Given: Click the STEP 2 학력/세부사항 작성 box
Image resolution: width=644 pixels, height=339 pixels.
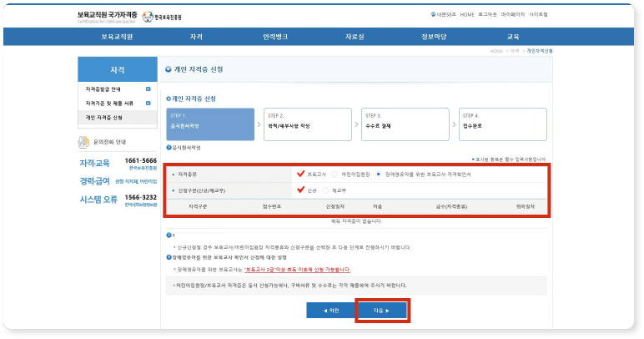Looking at the screenshot, I should tap(308, 124).
